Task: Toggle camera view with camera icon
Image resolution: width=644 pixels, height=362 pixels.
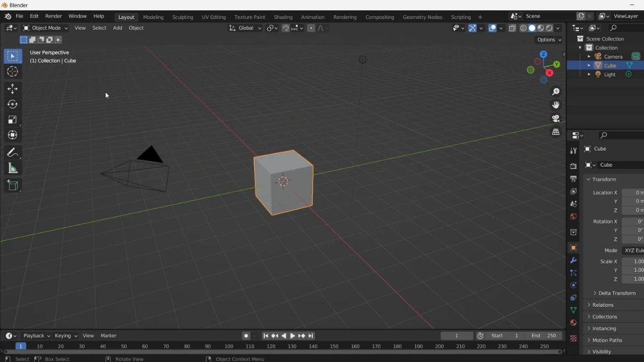Action: [556, 119]
